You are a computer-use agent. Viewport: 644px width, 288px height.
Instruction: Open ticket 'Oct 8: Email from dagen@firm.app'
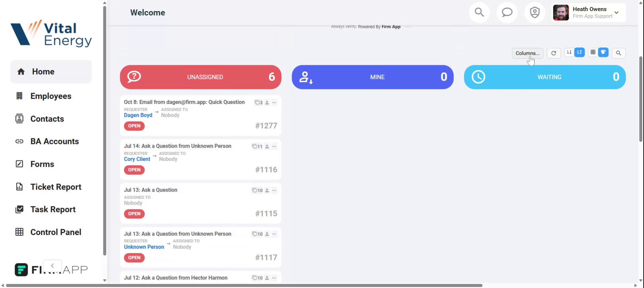click(184, 102)
